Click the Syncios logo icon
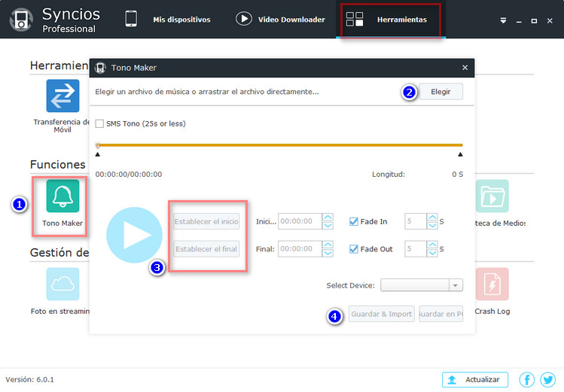The width and height of the screenshot is (564, 392). click(21, 20)
